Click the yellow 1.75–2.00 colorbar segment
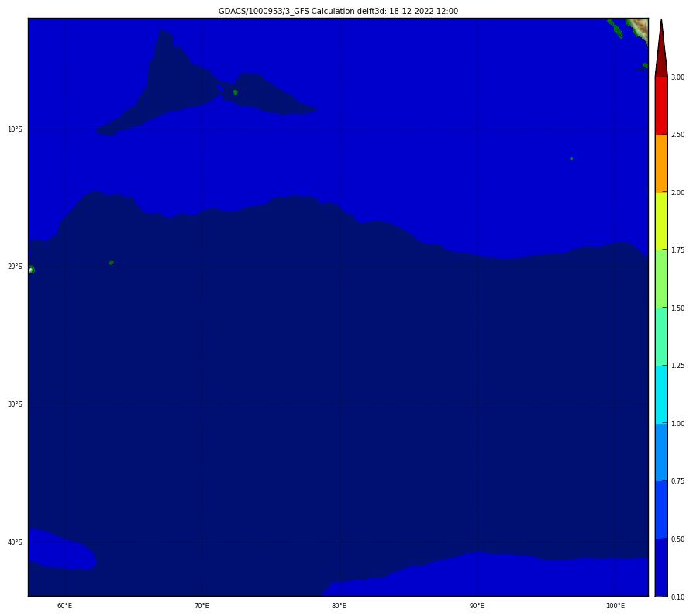This screenshot has width=693, height=616. 660,221
